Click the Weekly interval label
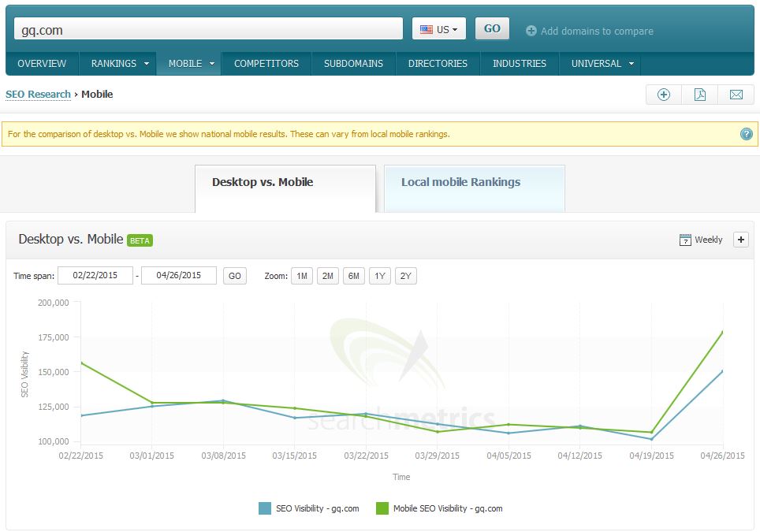Image resolution: width=760 pixels, height=532 pixels. pos(708,240)
